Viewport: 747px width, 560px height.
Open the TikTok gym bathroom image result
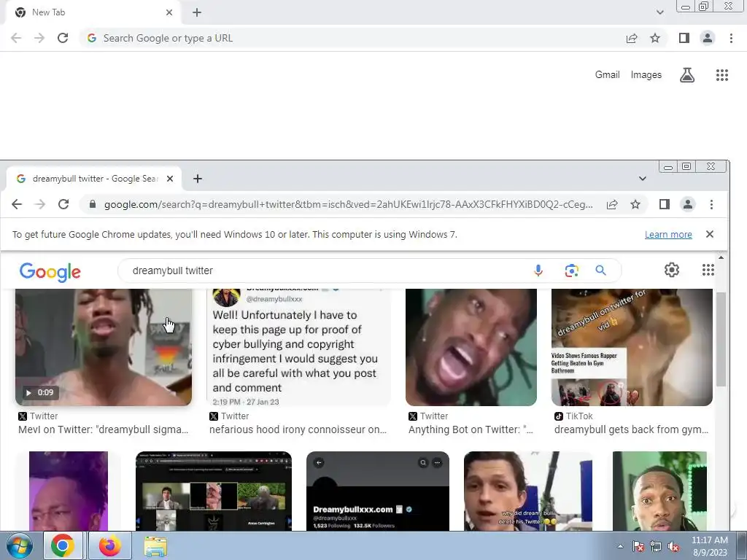click(632, 347)
